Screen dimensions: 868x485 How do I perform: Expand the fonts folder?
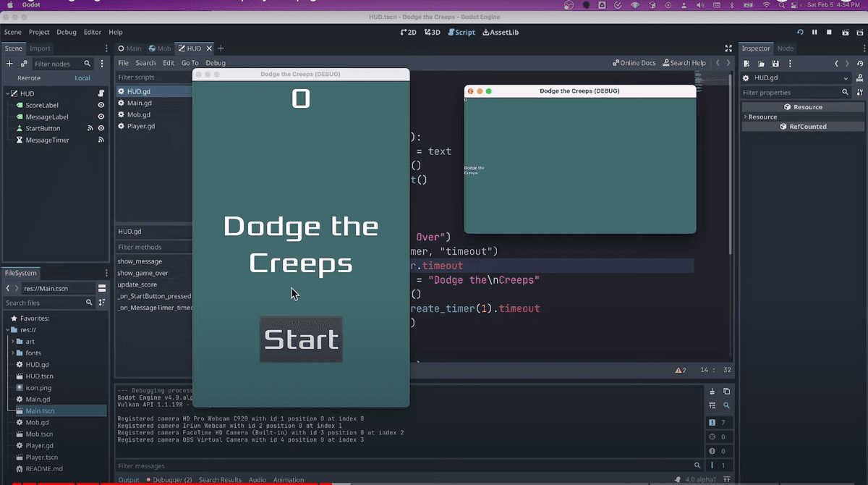click(12, 353)
